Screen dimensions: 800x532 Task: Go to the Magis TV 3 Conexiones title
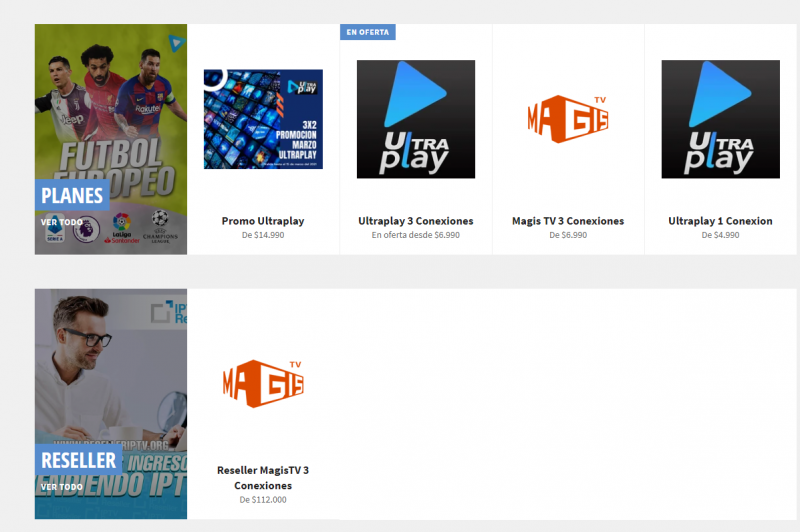click(567, 221)
